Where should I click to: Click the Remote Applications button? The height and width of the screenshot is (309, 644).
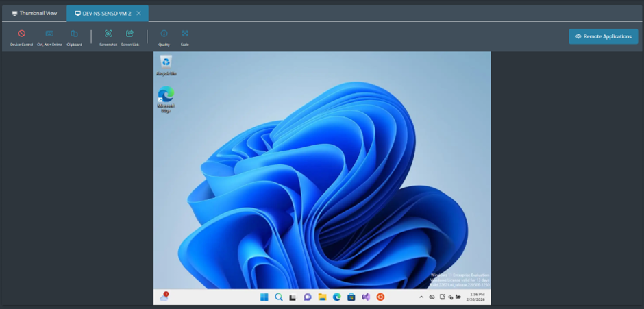click(604, 36)
